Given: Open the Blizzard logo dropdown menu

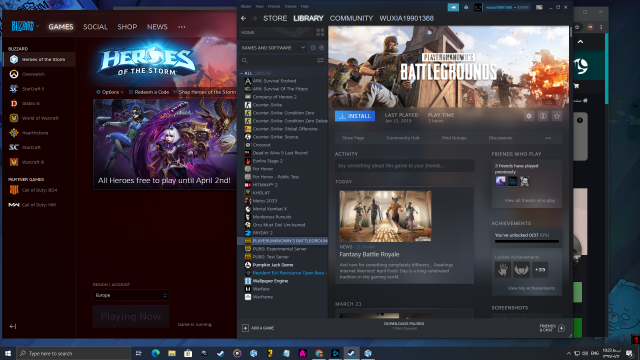Looking at the screenshot, I should tap(25, 27).
